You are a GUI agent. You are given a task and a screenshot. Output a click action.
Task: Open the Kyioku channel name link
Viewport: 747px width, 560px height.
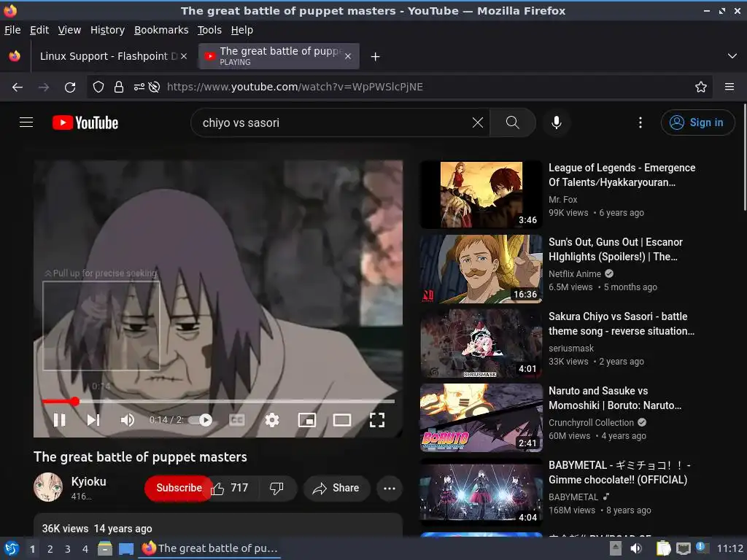pos(88,481)
